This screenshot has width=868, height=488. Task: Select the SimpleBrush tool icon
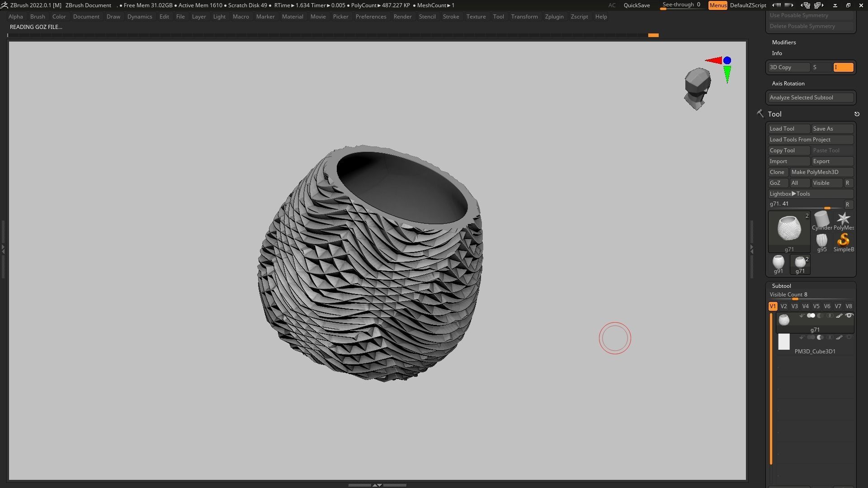point(843,240)
